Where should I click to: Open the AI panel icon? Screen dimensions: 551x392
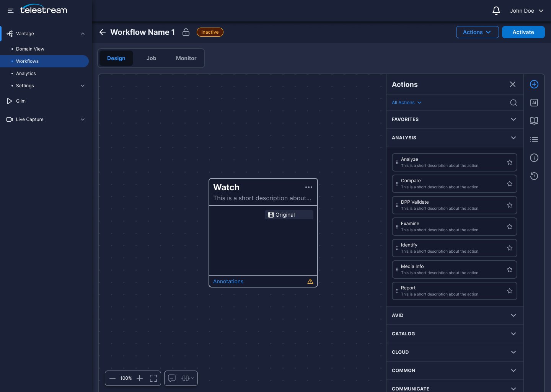click(x=534, y=103)
